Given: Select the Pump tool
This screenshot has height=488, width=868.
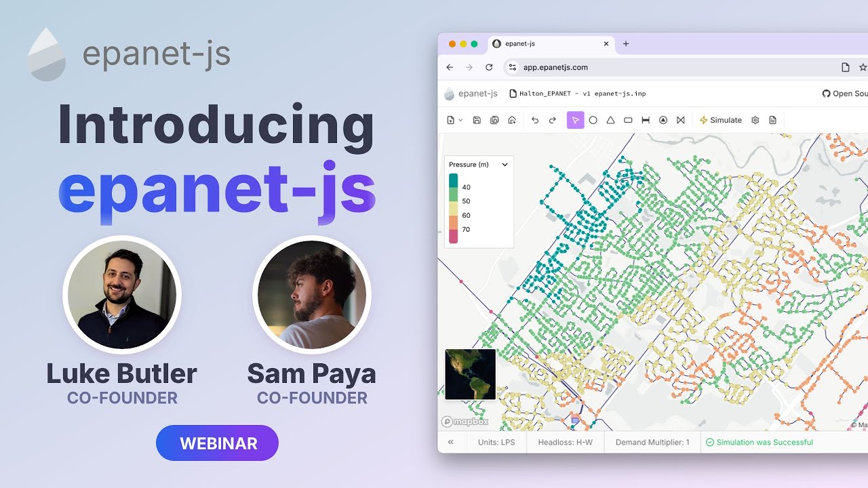Looking at the screenshot, I should 663,120.
